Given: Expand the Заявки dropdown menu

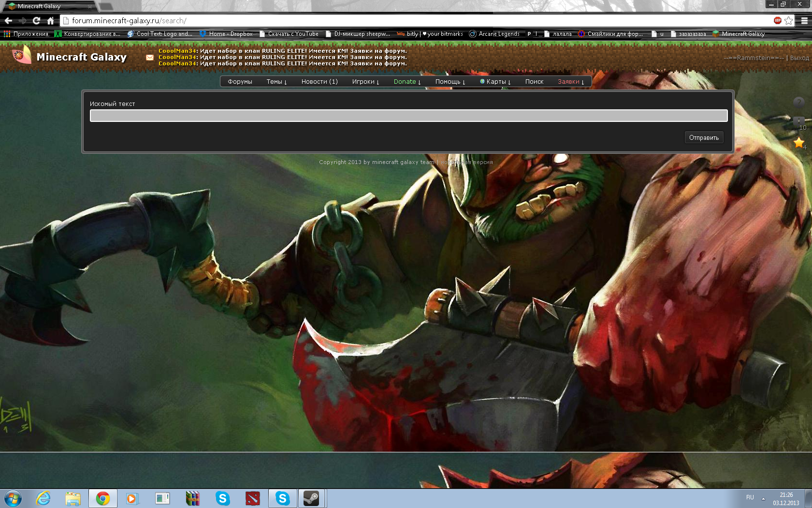Looking at the screenshot, I should click(571, 82).
